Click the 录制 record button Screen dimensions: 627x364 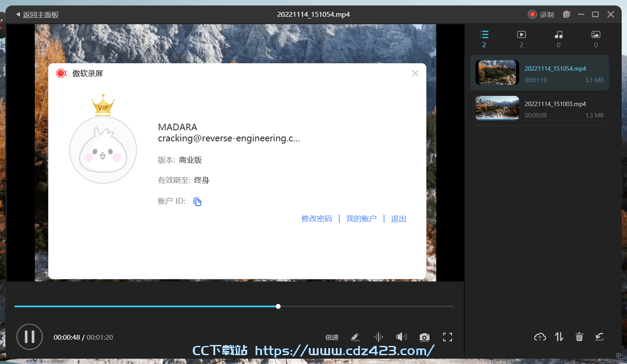pos(541,15)
